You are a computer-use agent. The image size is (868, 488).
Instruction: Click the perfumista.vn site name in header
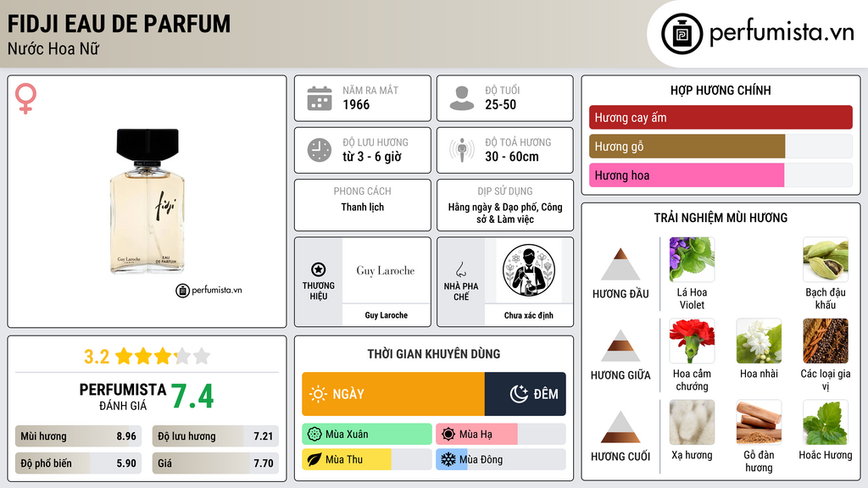pyautogui.click(x=782, y=32)
